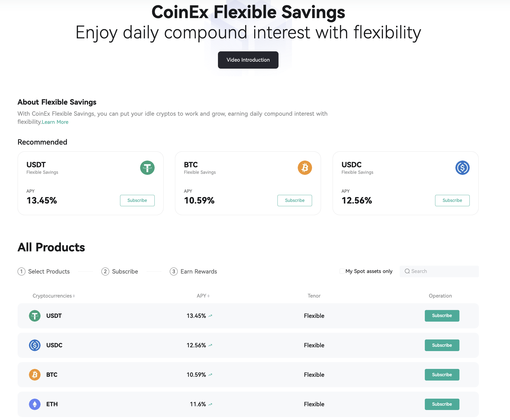
Task: Click the USDT Tether icon in Recommended card
Action: tap(147, 168)
